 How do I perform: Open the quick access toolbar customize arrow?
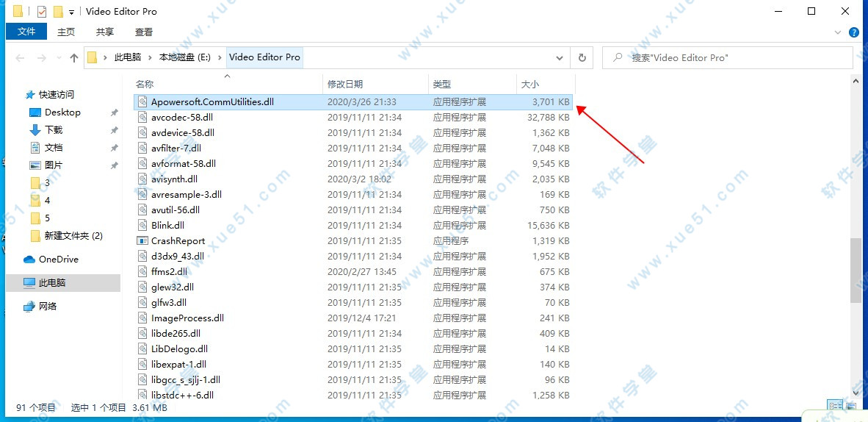71,12
